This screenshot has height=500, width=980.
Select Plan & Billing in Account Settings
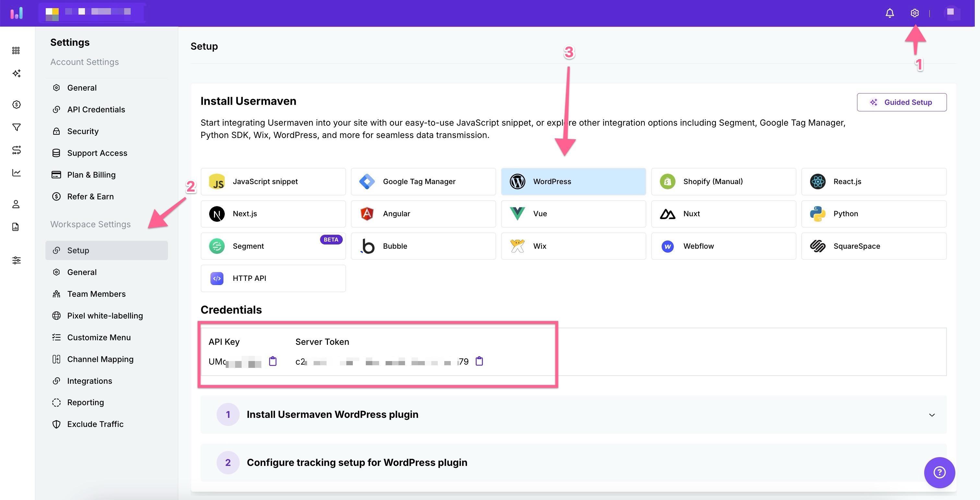(91, 174)
